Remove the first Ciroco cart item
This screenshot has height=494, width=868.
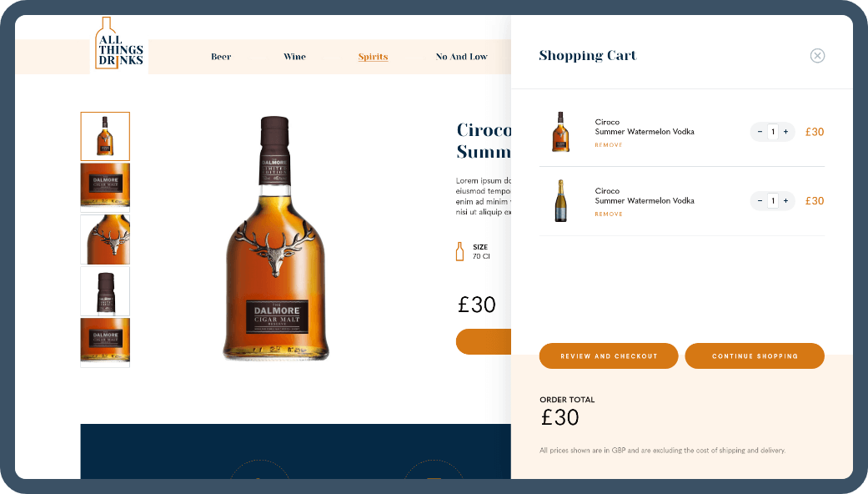[x=609, y=145]
